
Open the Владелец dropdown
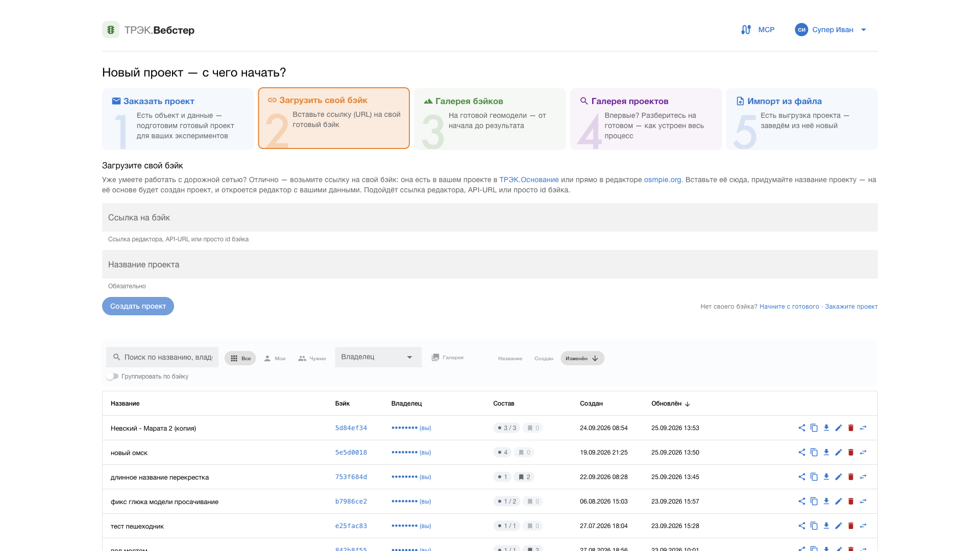[x=378, y=357]
